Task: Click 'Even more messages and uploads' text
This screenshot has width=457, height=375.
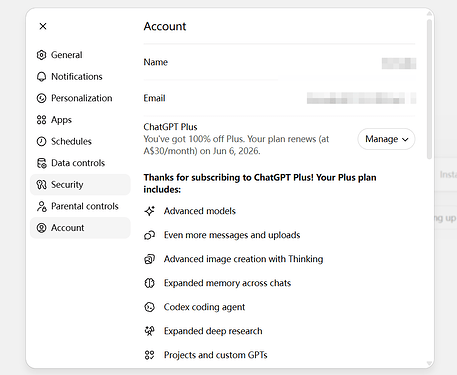Action: click(x=232, y=235)
